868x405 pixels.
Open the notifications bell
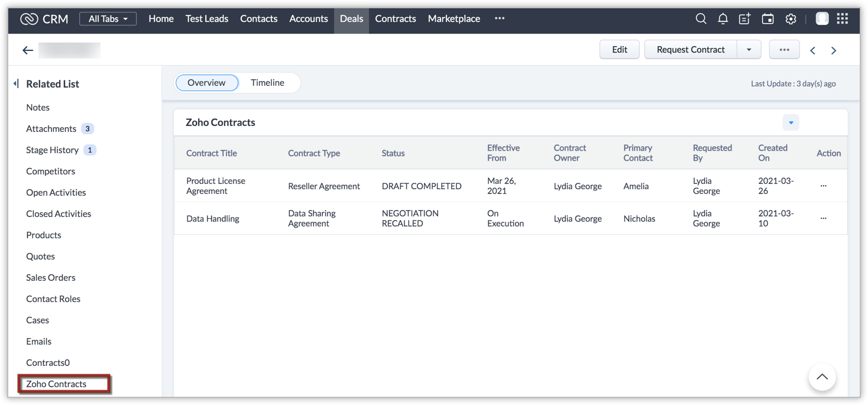click(x=723, y=19)
